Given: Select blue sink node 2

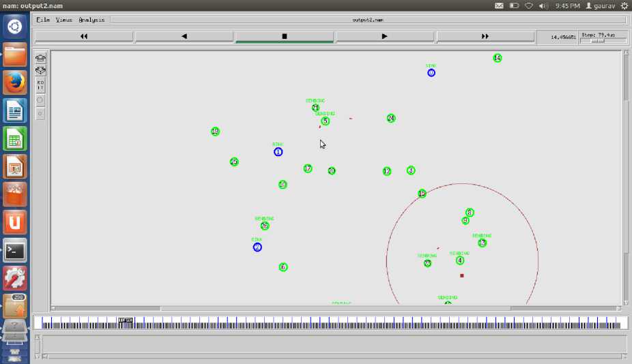Looking at the screenshot, I should 257,247.
